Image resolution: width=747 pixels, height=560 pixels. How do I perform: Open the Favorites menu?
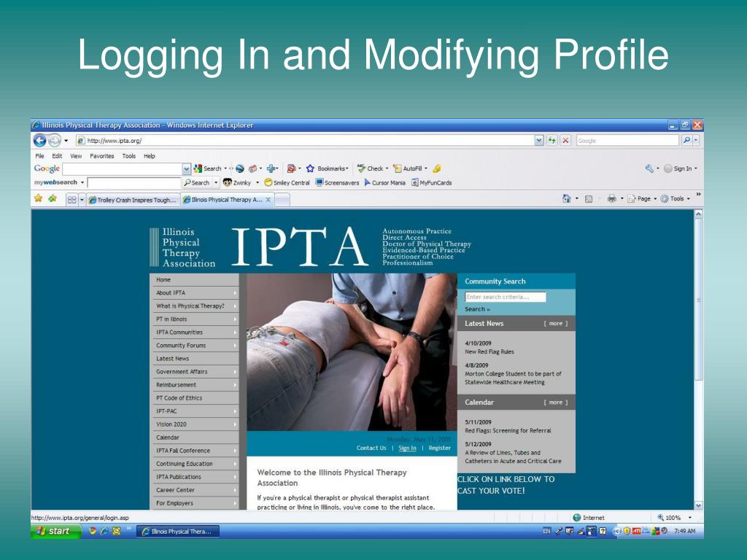(102, 156)
